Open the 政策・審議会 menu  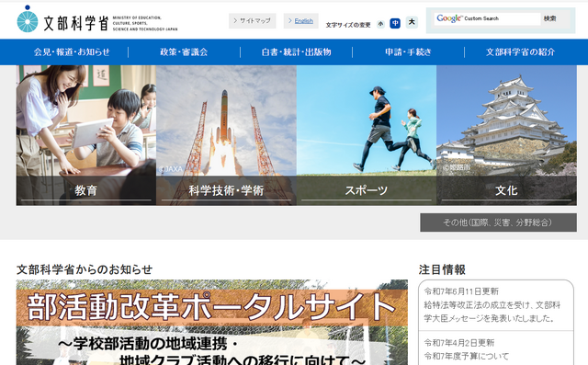click(x=184, y=52)
